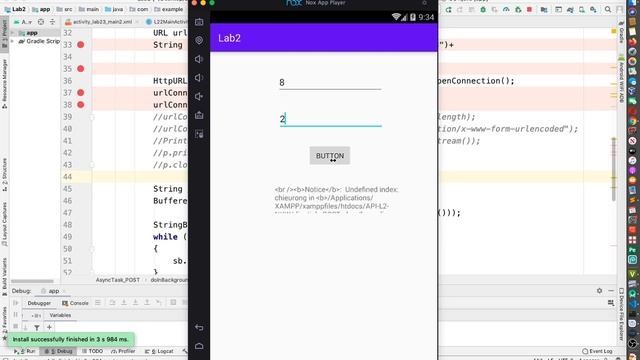Screen dimensions: 640x360
Task: Click Nox location target sidebar icon
Action: tap(199, 40)
